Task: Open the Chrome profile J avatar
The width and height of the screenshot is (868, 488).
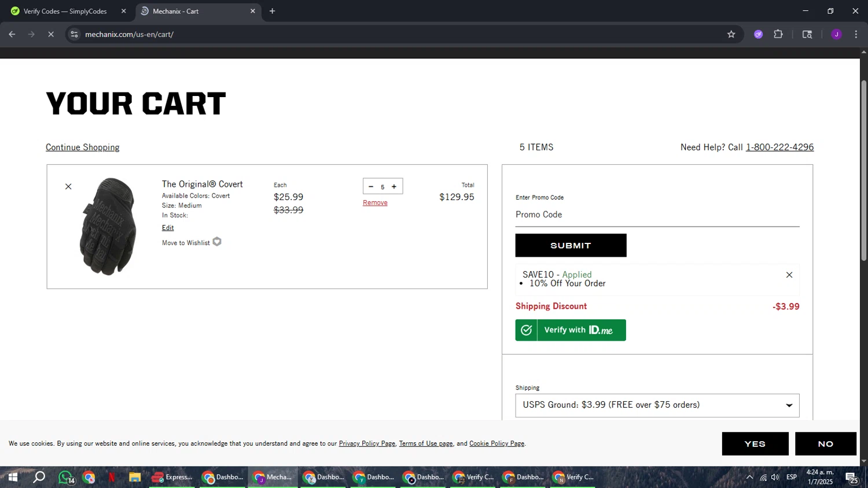Action: click(x=836, y=34)
